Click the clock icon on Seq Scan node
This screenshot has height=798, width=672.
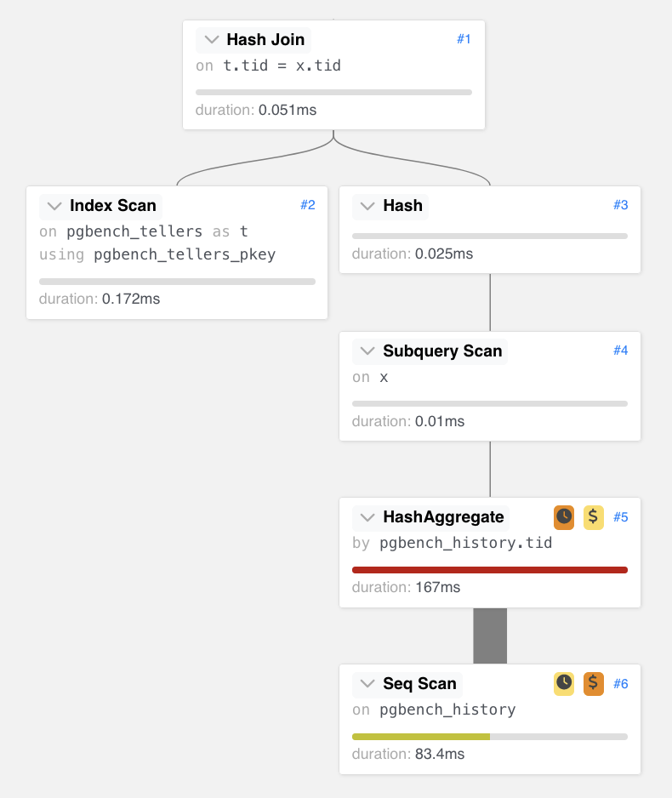564,683
